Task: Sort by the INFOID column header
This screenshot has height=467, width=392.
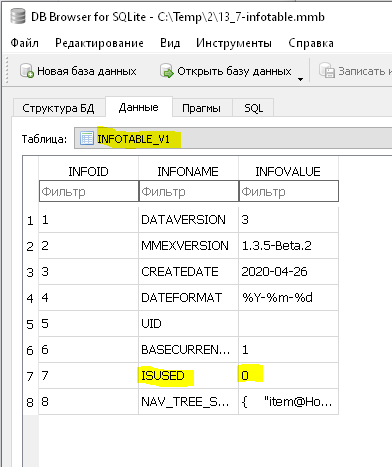Action: pos(88,171)
